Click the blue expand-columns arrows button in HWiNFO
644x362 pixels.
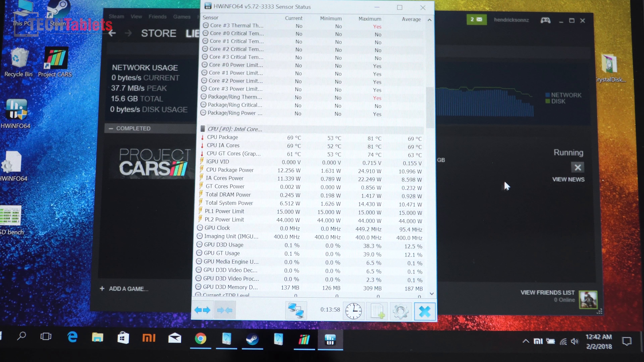click(x=202, y=310)
